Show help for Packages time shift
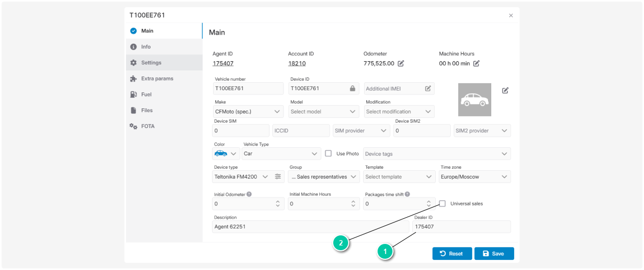644x270 pixels. [x=407, y=194]
